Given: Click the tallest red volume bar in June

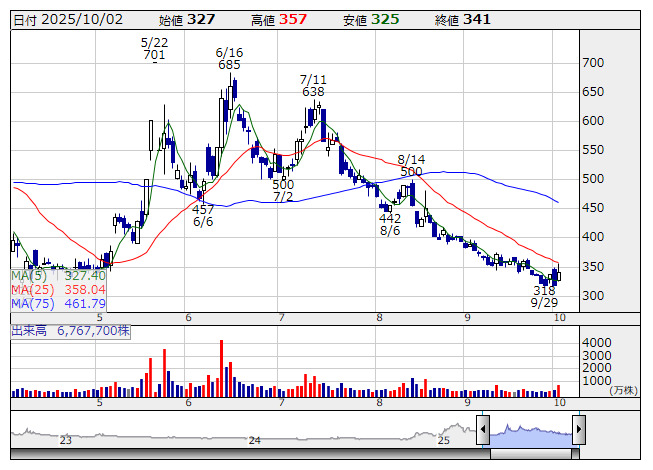Looking at the screenshot, I should (x=222, y=368).
